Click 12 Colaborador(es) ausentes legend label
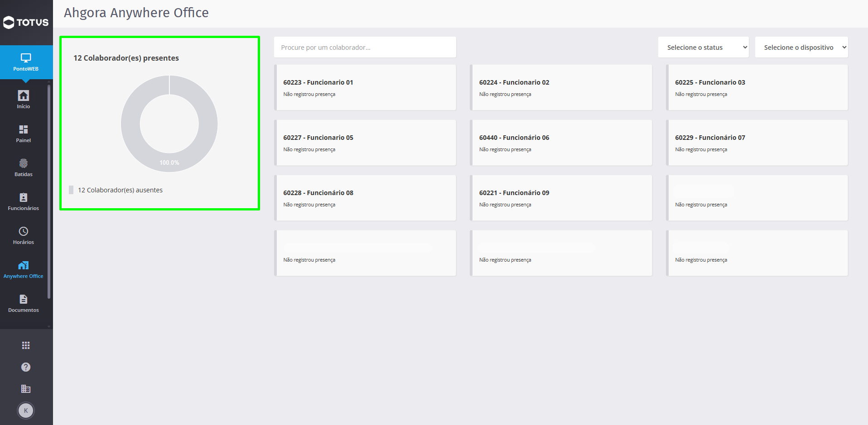This screenshot has width=868, height=425. [120, 190]
